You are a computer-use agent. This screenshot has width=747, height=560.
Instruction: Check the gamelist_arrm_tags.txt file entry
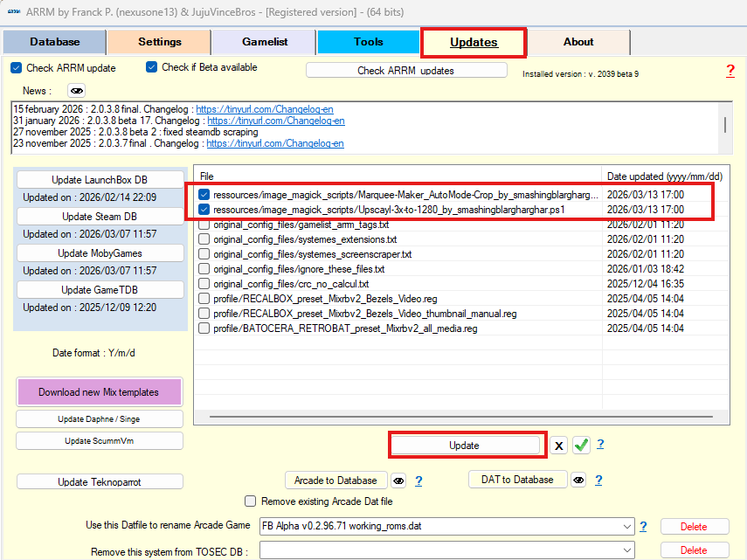pyautogui.click(x=204, y=225)
